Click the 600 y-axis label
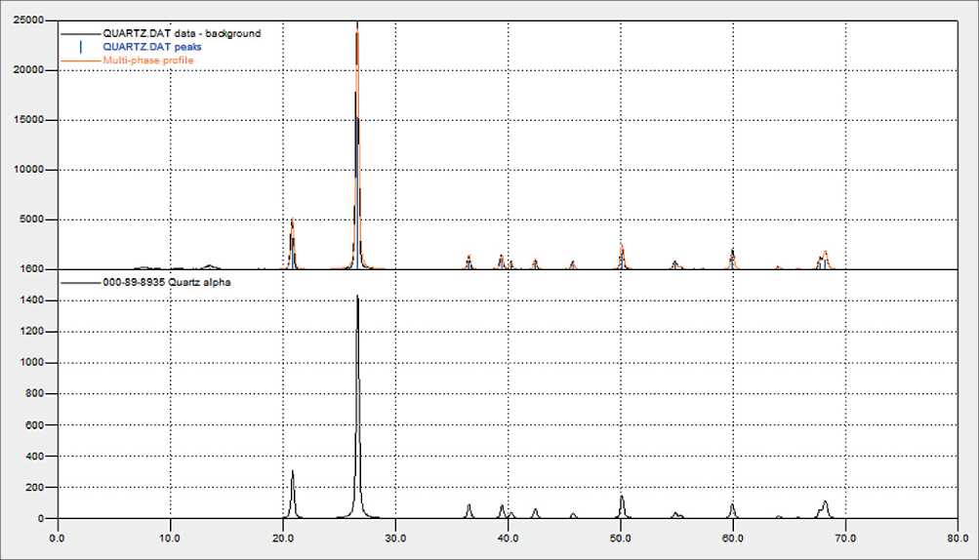Viewport: 979px width, 560px height. pyautogui.click(x=34, y=425)
